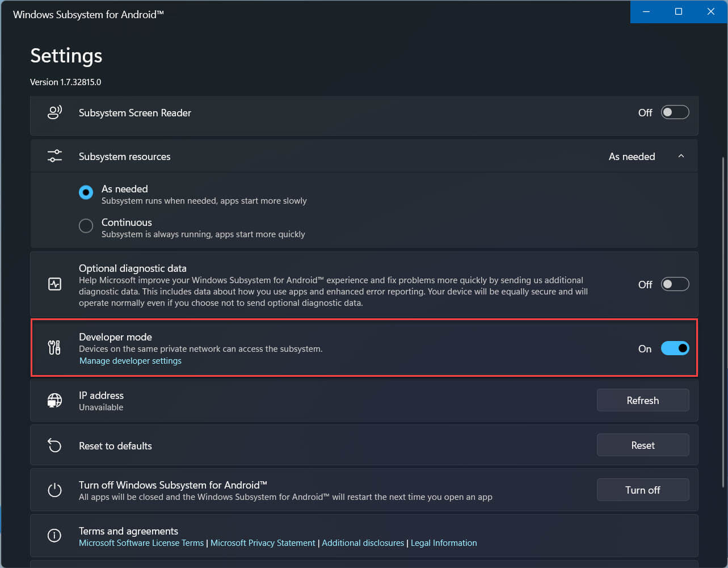This screenshot has height=568, width=728.
Task: Click the 'Unavailable' IP address status text
Action: click(x=101, y=407)
